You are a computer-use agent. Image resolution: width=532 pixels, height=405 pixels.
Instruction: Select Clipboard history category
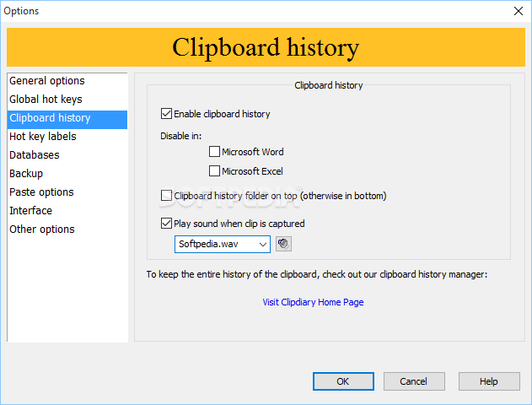(x=67, y=118)
